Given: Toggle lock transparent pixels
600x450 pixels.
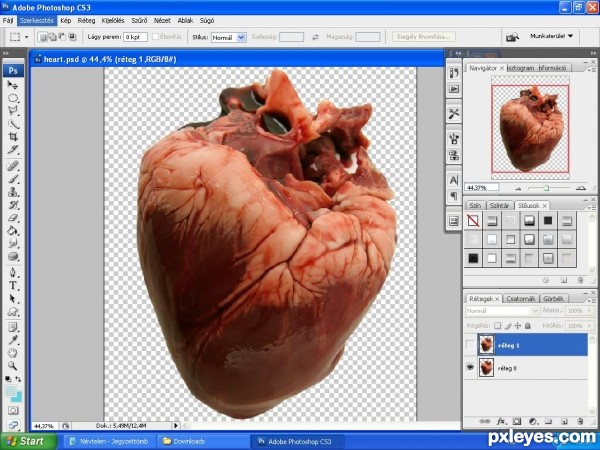Looking at the screenshot, I should point(497,326).
